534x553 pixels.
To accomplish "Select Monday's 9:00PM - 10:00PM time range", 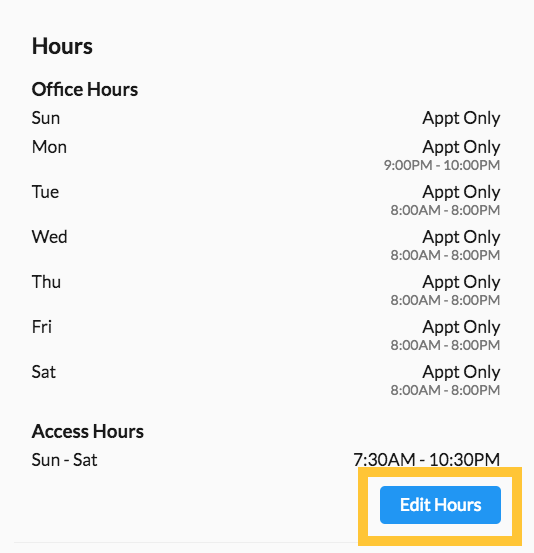I will [442, 165].
